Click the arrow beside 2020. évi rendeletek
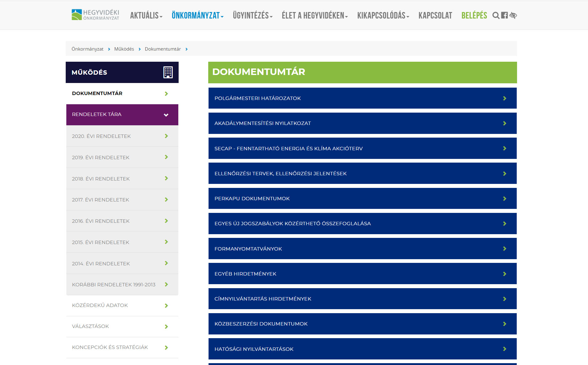Viewport: 588px width, 365px height. tap(166, 136)
